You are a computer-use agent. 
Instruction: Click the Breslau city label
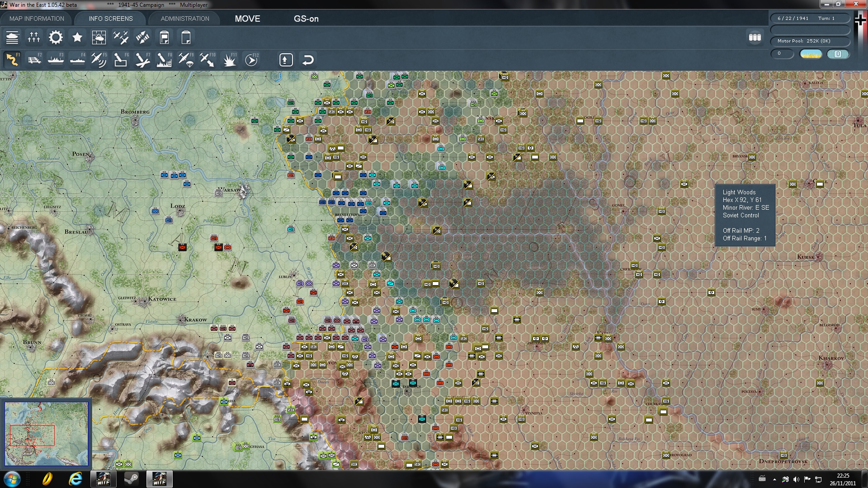[x=77, y=232]
